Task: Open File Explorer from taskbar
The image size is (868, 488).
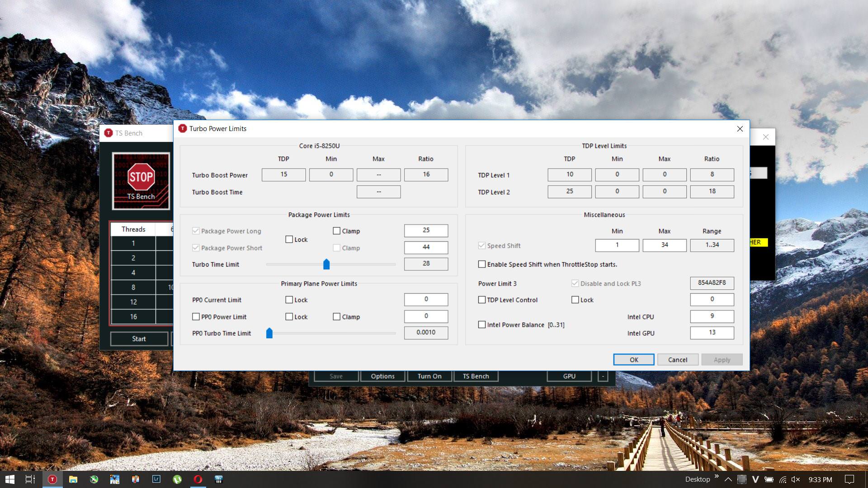Action: (x=73, y=479)
